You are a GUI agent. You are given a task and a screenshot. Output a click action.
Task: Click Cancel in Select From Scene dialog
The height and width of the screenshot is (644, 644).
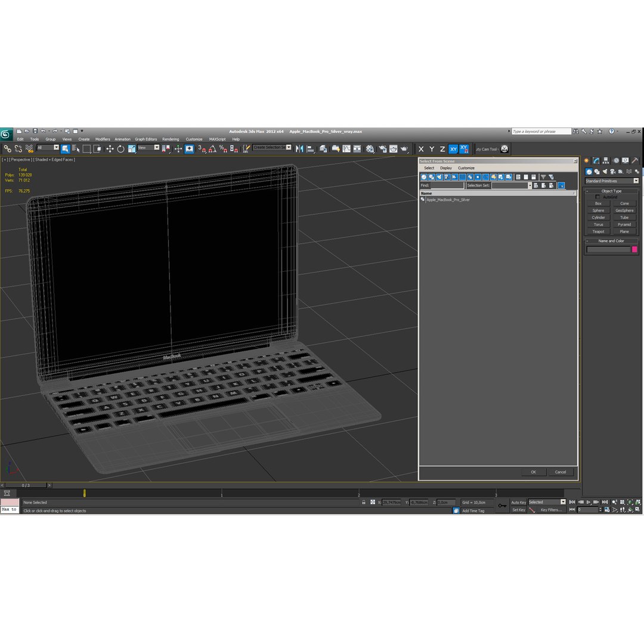(560, 472)
